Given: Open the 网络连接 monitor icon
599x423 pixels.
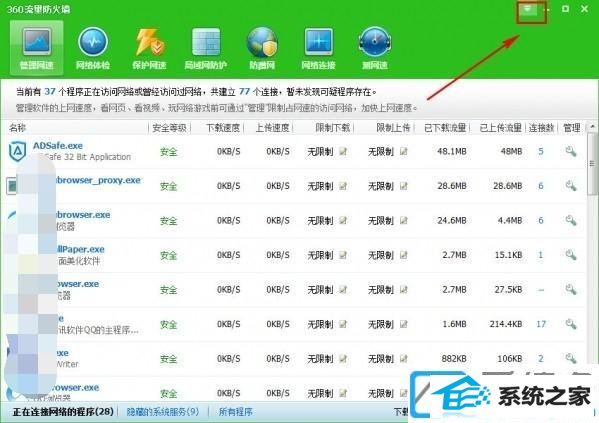Looking at the screenshot, I should (318, 47).
